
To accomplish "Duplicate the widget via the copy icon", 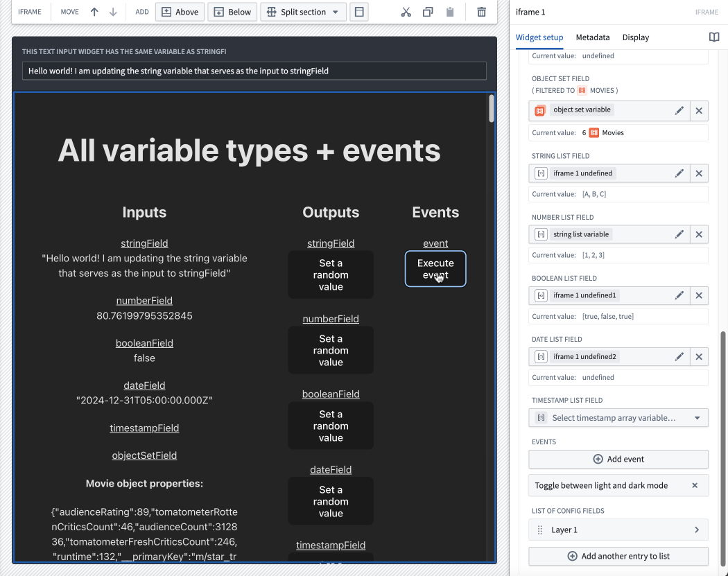I will click(x=427, y=12).
